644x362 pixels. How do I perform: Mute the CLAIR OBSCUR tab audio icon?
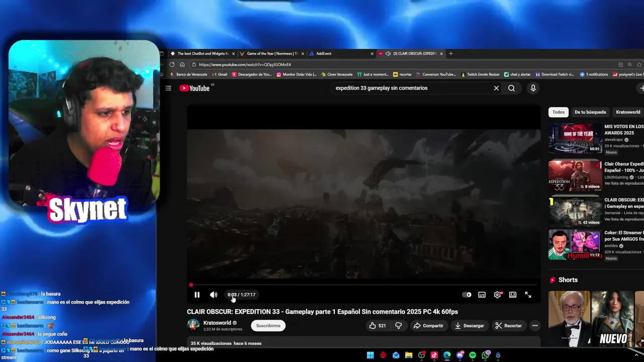click(388, 53)
